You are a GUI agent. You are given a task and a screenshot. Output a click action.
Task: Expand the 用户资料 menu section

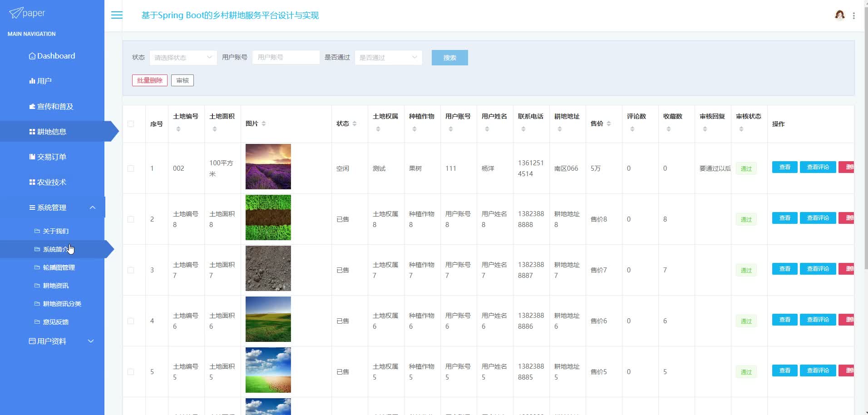click(x=52, y=341)
